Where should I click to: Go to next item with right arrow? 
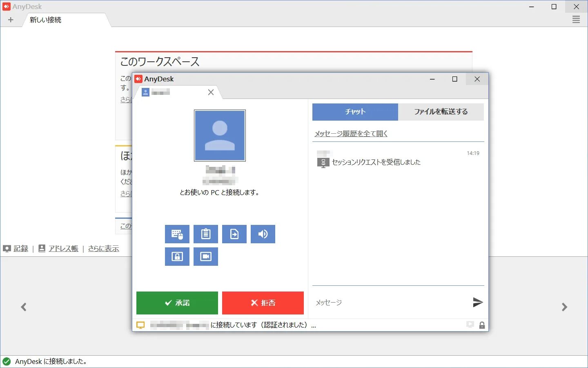564,307
